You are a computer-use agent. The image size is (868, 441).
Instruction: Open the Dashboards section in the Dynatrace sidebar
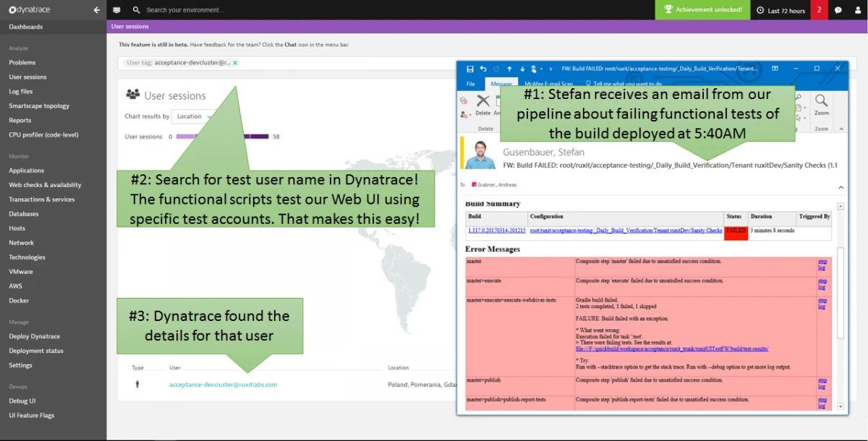click(x=27, y=27)
